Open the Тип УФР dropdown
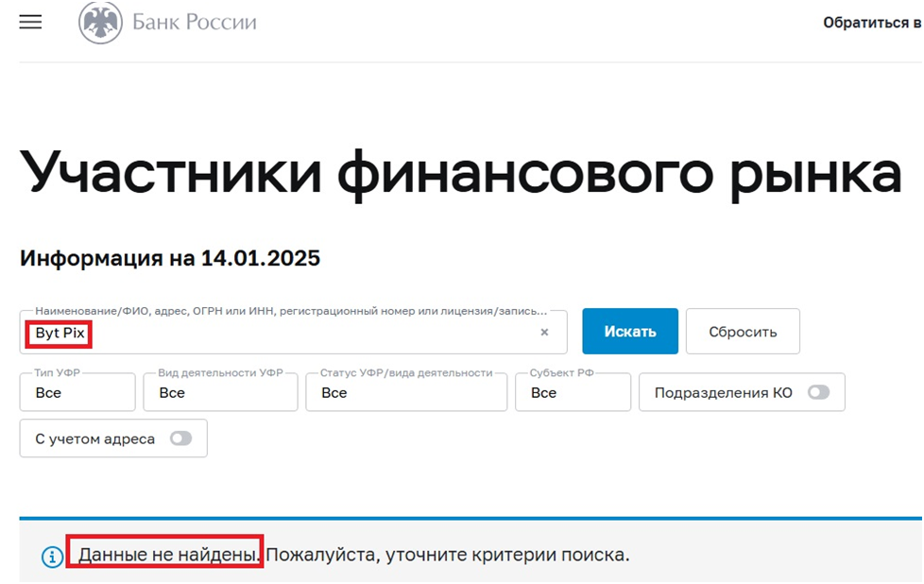The image size is (924, 584). [x=77, y=392]
